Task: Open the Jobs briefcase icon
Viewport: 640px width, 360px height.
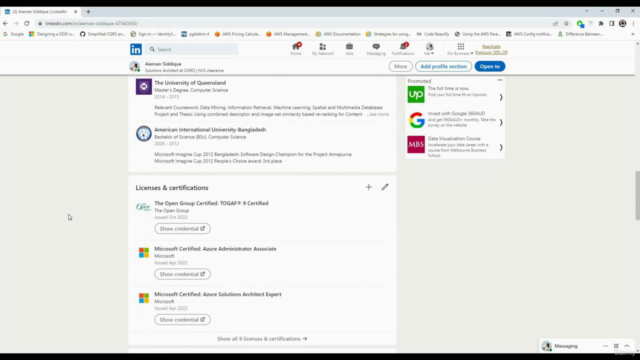Action: (x=349, y=49)
